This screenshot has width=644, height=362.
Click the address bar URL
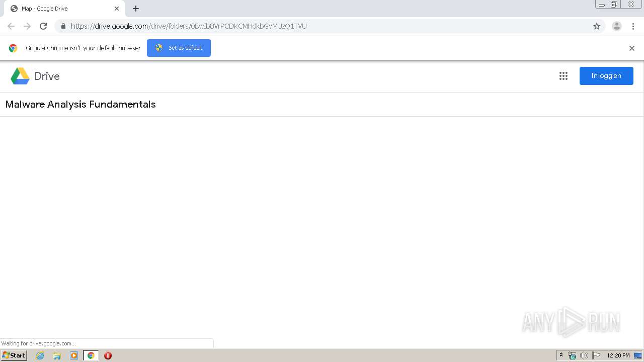(189, 26)
